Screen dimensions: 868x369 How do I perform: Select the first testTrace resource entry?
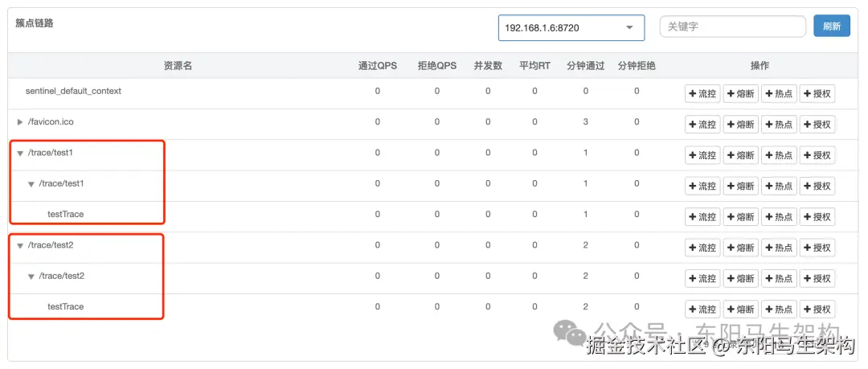tap(65, 215)
